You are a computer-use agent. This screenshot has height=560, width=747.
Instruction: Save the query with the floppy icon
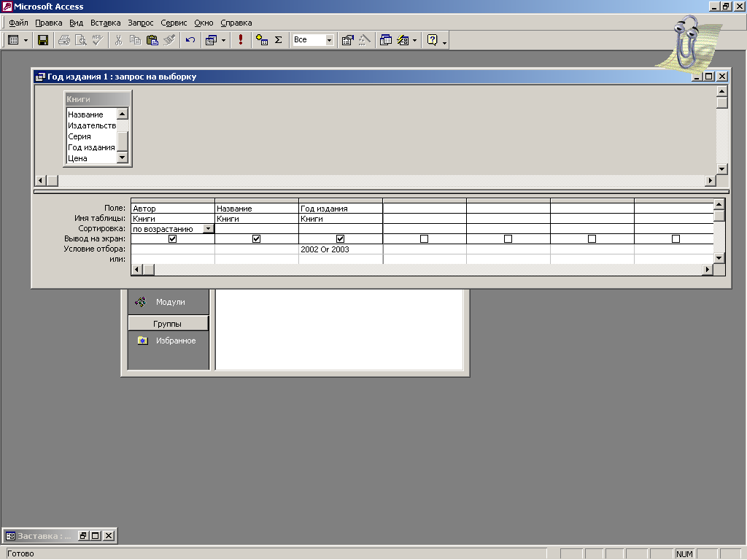43,40
